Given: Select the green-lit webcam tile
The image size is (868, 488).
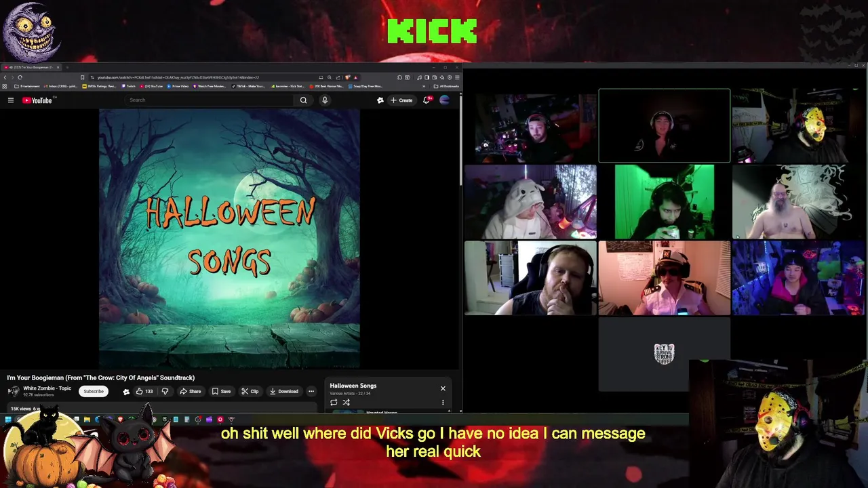Looking at the screenshot, I should [664, 202].
